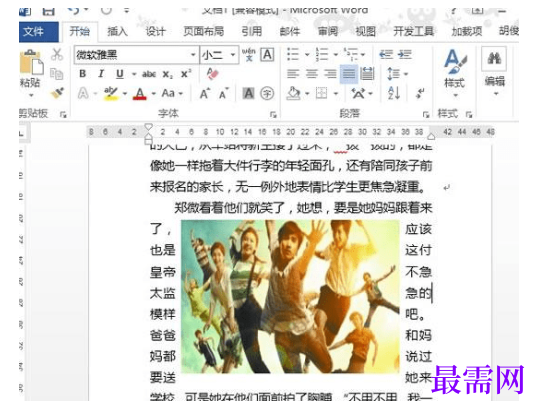Click the Increase Indent icon
543x411 pixels.
[x=404, y=54]
